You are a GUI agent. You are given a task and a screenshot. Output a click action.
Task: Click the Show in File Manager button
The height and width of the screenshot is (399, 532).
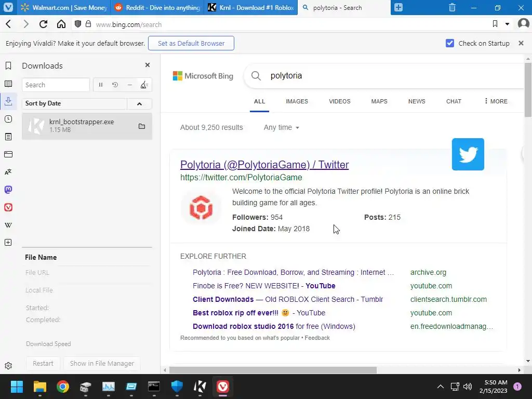click(x=102, y=363)
